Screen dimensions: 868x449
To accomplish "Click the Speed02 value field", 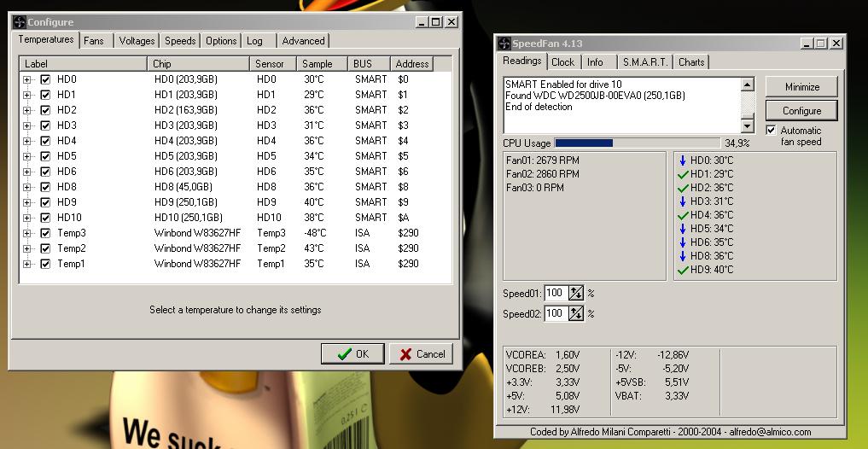I will (556, 313).
